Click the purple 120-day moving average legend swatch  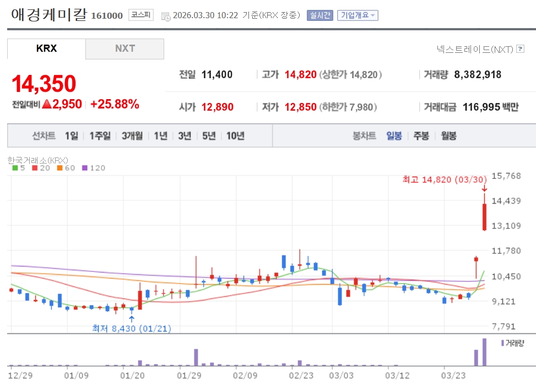85,168
